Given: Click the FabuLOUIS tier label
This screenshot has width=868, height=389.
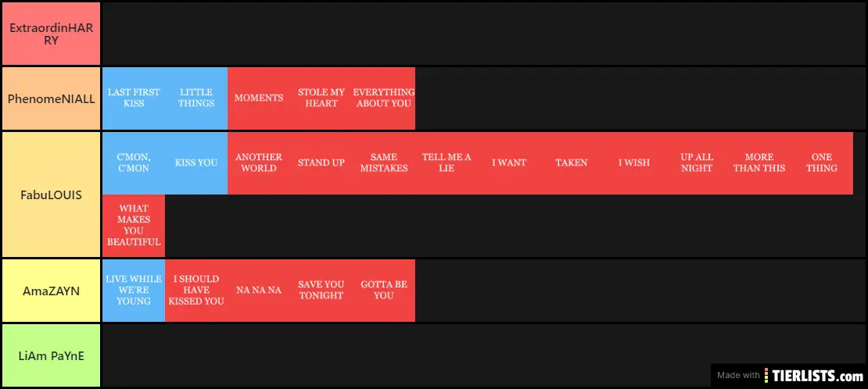Looking at the screenshot, I should click(52, 194).
